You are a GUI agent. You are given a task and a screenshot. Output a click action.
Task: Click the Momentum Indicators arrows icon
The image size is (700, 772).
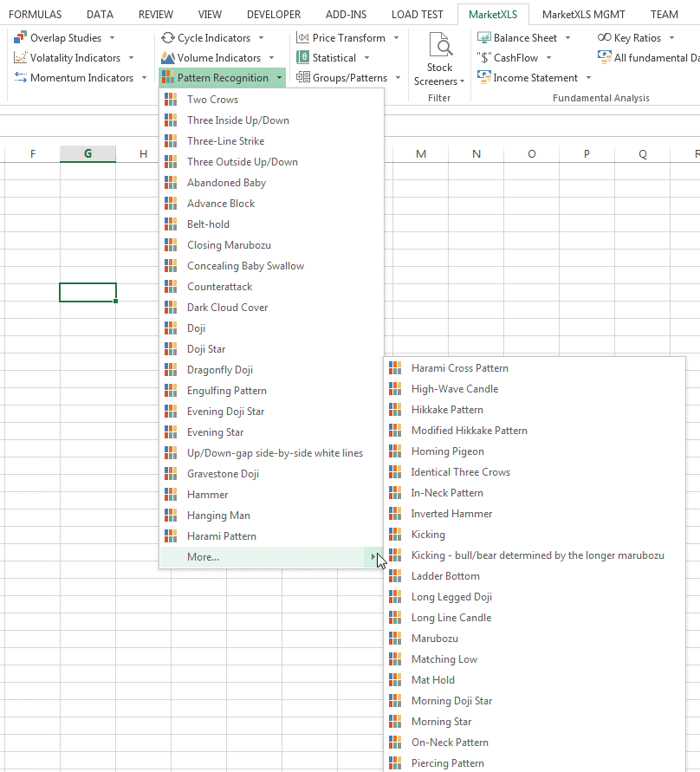click(20, 78)
